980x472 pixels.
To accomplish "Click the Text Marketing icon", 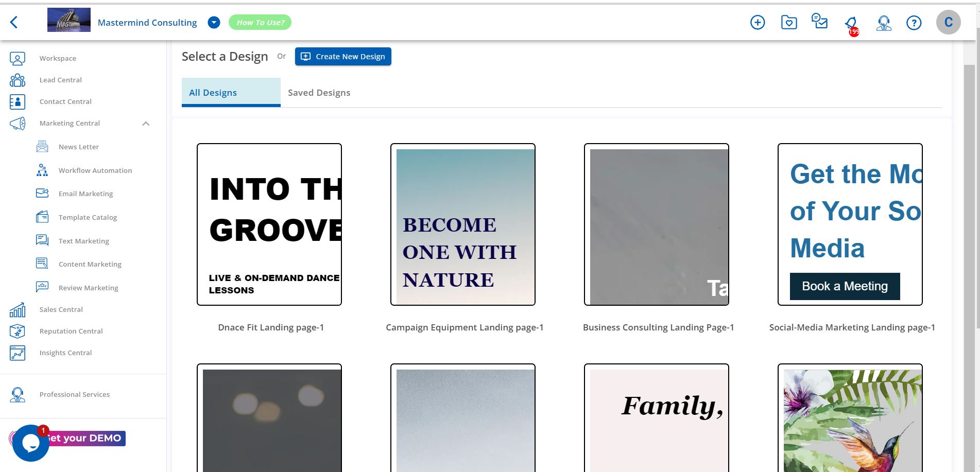I will click(42, 240).
